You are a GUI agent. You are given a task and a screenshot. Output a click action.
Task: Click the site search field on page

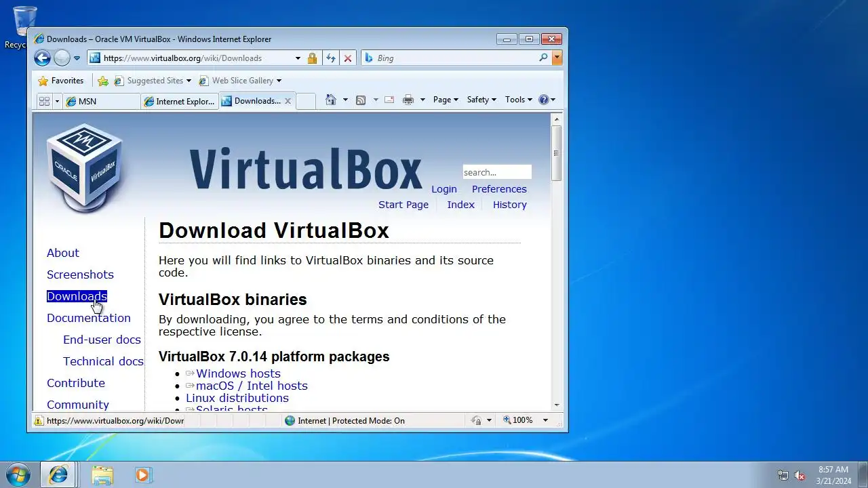497,172
